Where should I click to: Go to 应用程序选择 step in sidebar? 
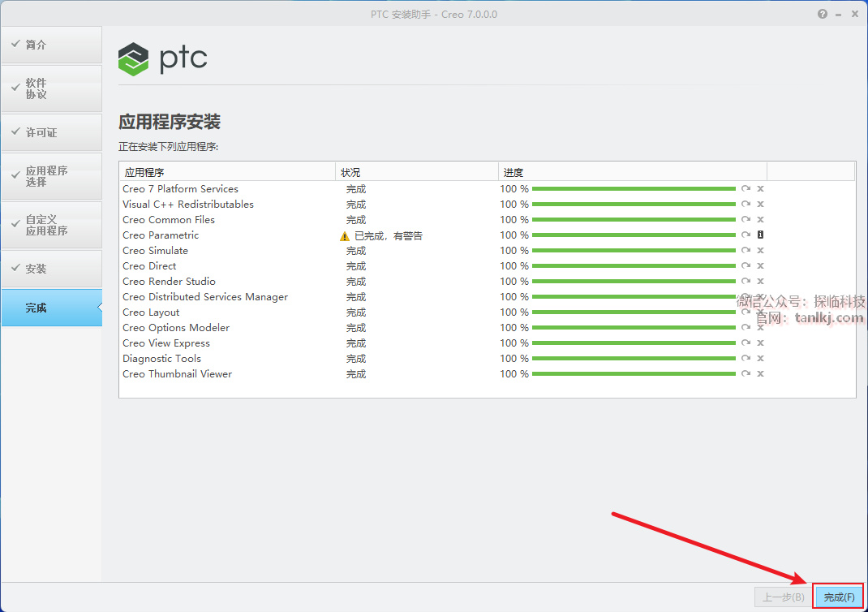point(51,176)
